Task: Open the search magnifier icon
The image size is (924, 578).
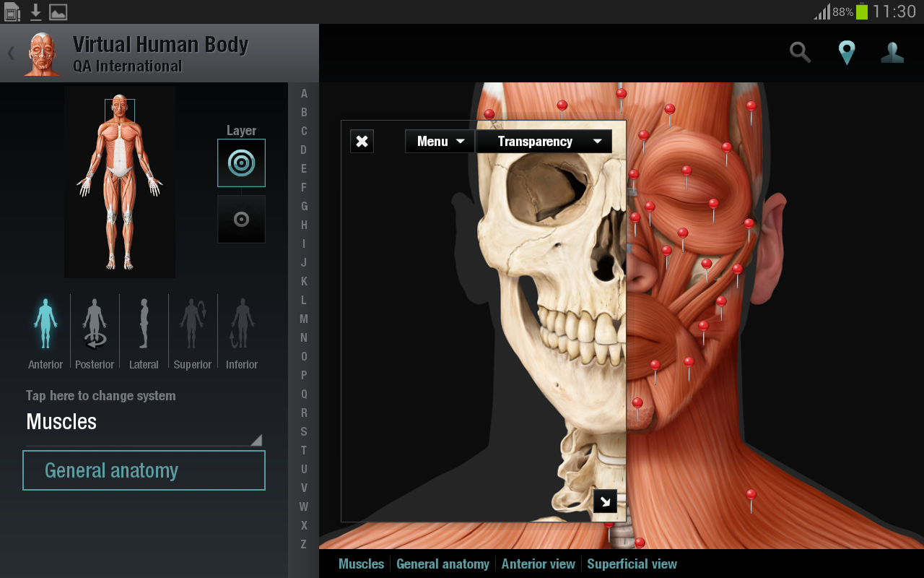Action: (x=800, y=53)
